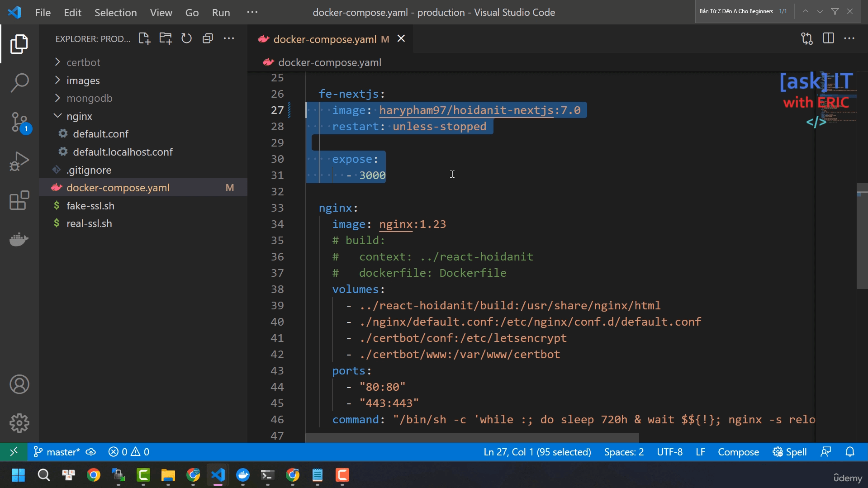Toggle Spell checker in status bar
The width and height of the screenshot is (868, 488).
point(790,452)
